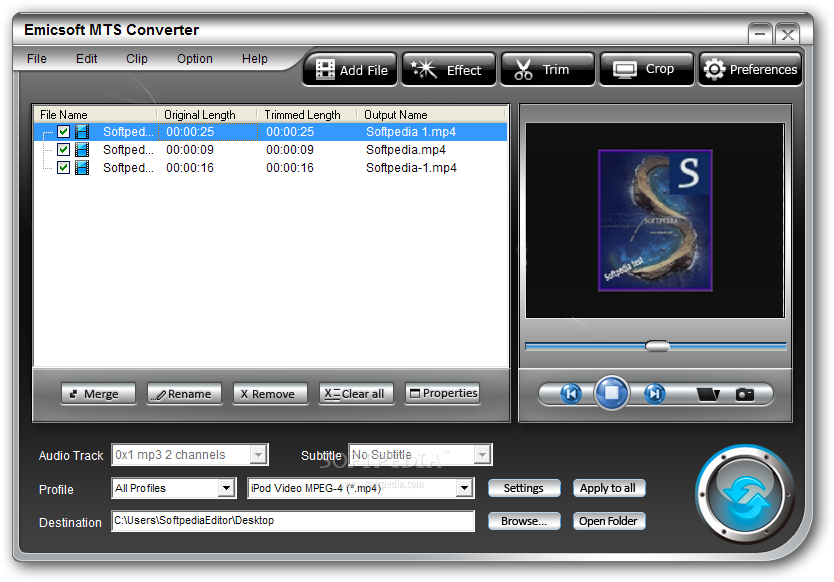The width and height of the screenshot is (834, 582).
Task: Select the Softpedia 1.mp4 output name
Action: (411, 131)
